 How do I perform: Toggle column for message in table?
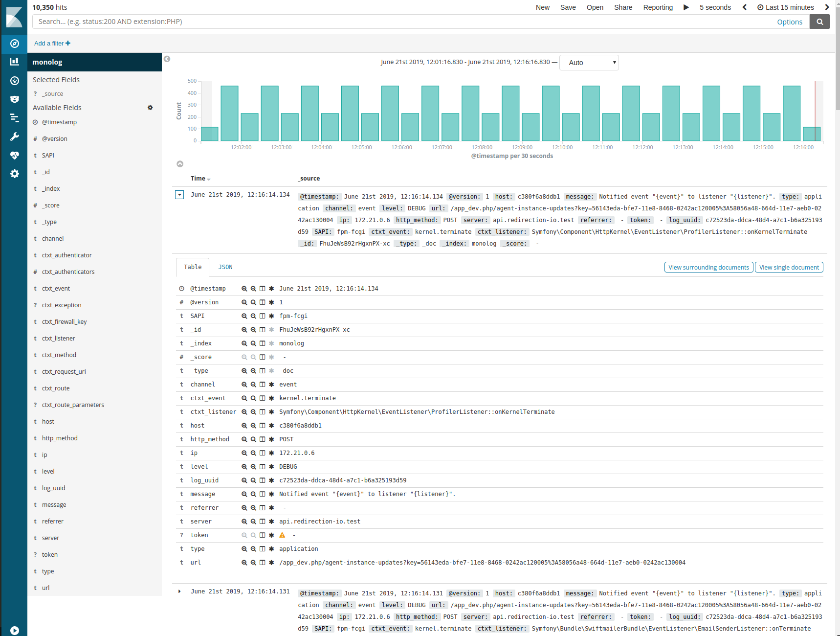click(263, 494)
